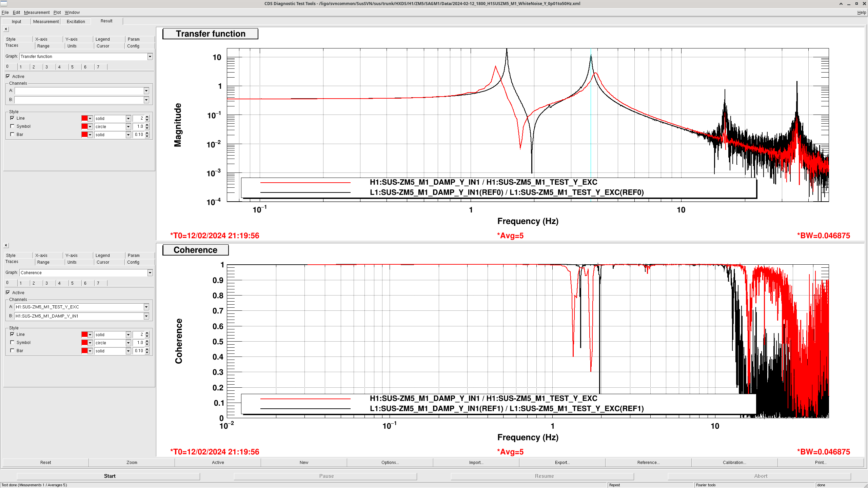Image resolution: width=868 pixels, height=488 pixels.
Task: Increase line width stepper in upper Style section
Action: (147, 117)
